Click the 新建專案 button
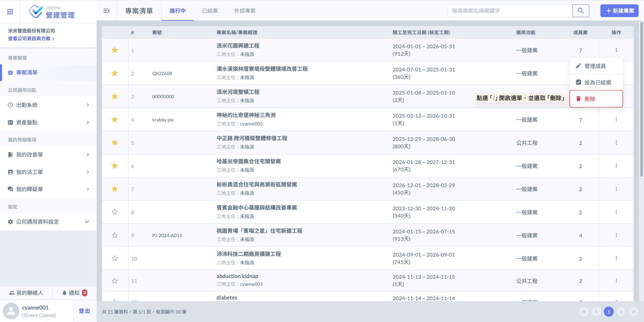644x322 pixels. coord(619,11)
